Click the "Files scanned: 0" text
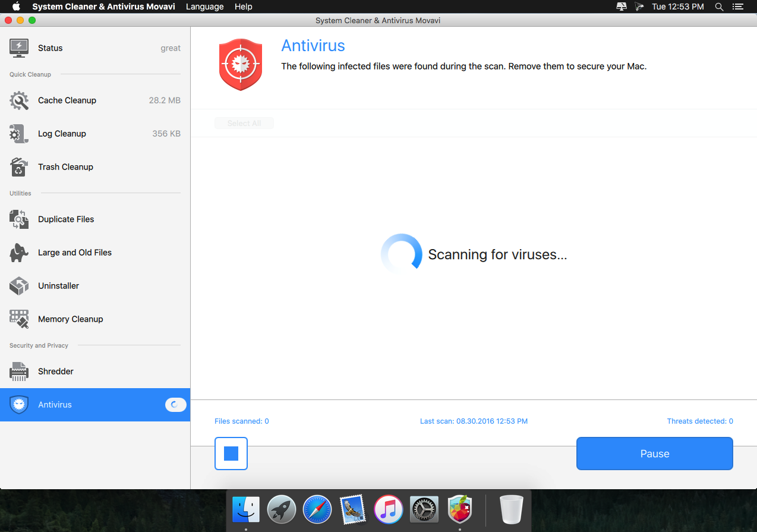 click(x=242, y=421)
